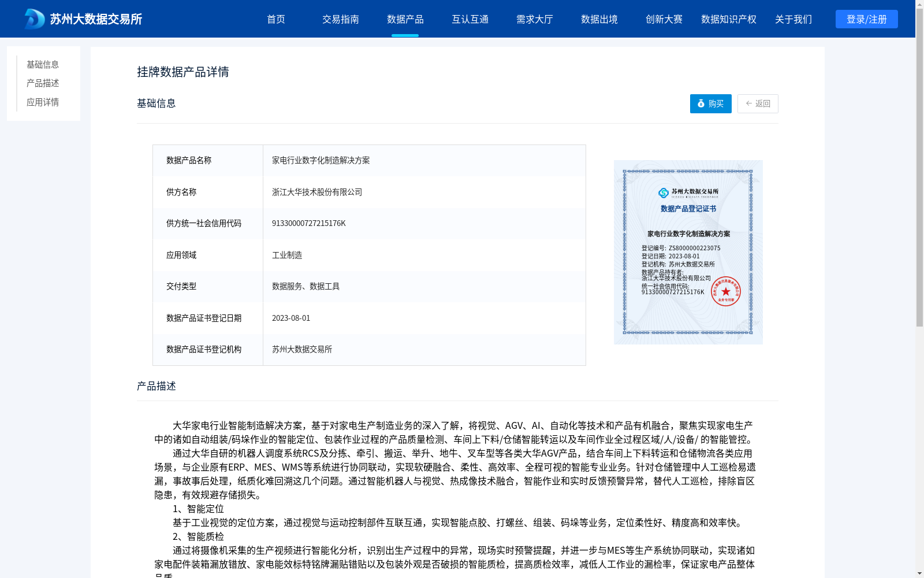Click the 交付类型 label cell
924x578 pixels.
208,286
